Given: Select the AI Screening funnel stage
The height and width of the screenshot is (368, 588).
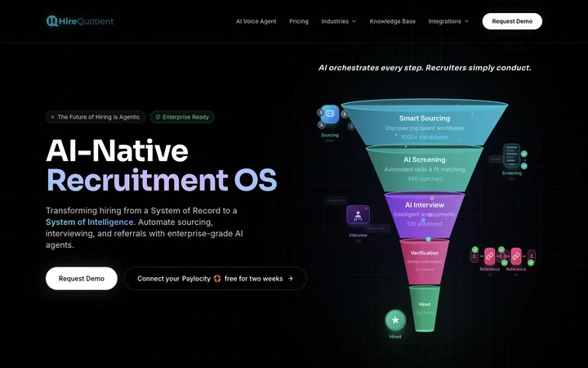Looking at the screenshot, I should point(425,169).
